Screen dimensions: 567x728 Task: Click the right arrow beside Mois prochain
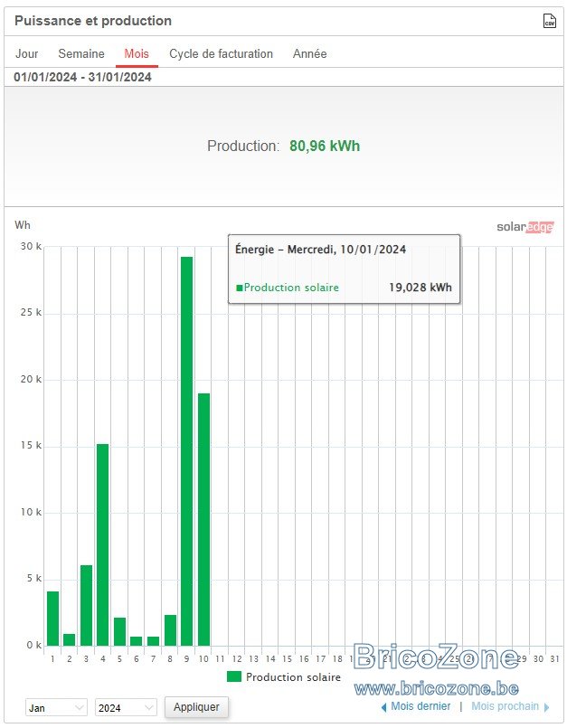(x=546, y=707)
